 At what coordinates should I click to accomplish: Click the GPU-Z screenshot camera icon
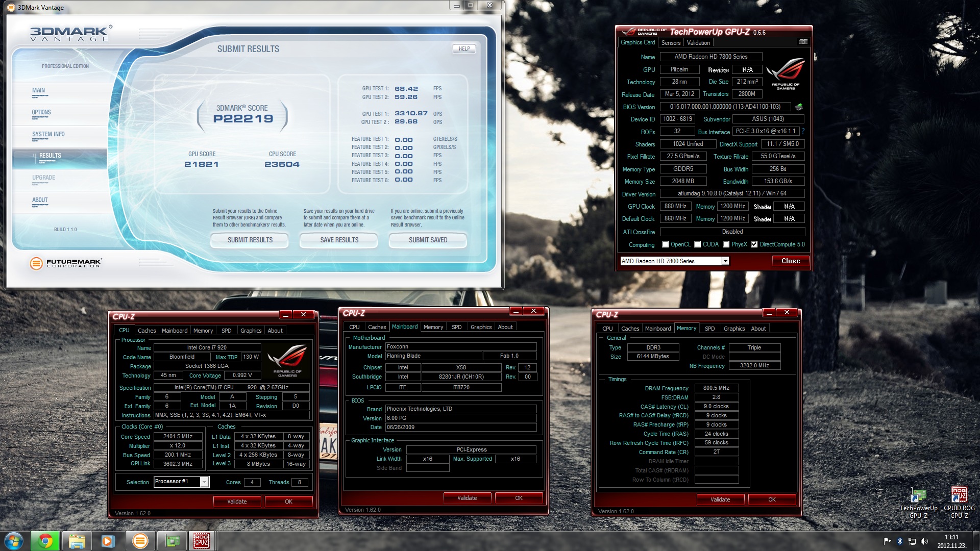click(x=803, y=42)
